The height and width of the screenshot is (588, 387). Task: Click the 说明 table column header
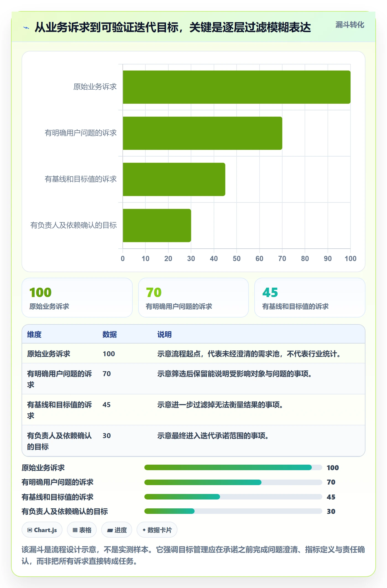(164, 334)
